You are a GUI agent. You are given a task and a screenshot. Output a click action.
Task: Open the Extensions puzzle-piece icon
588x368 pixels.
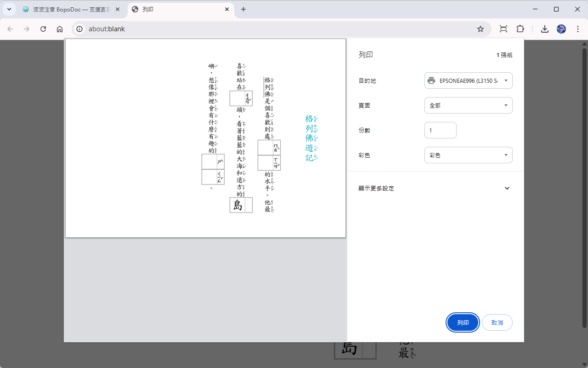coord(520,29)
